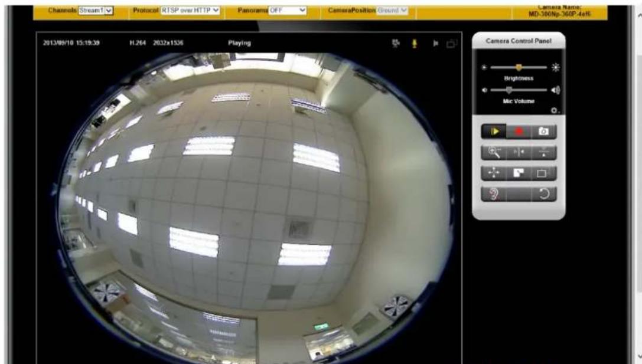Expand the Panorama OFF dropdown
This screenshot has height=364, width=642.
(x=288, y=10)
